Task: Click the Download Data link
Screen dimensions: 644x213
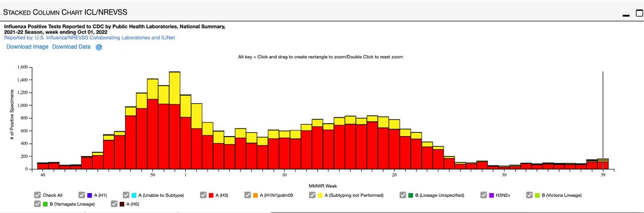Action: coord(71,47)
